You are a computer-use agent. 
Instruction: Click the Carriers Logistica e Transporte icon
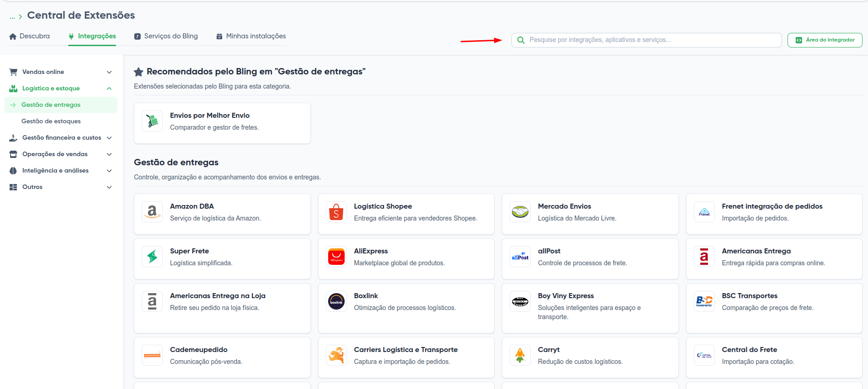(336, 355)
